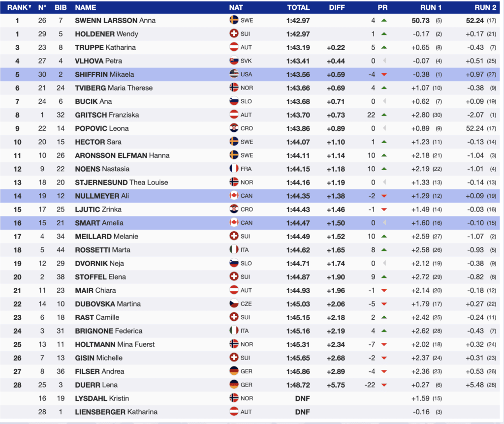This screenshot has width=504, height=424.
Task: Click the BIB column header
Action: coord(61,7)
